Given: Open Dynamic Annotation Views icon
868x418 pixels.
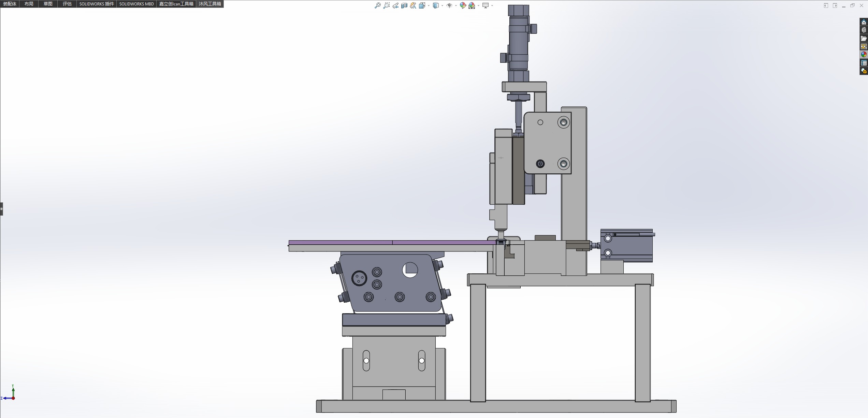Looking at the screenshot, I should (413, 5).
